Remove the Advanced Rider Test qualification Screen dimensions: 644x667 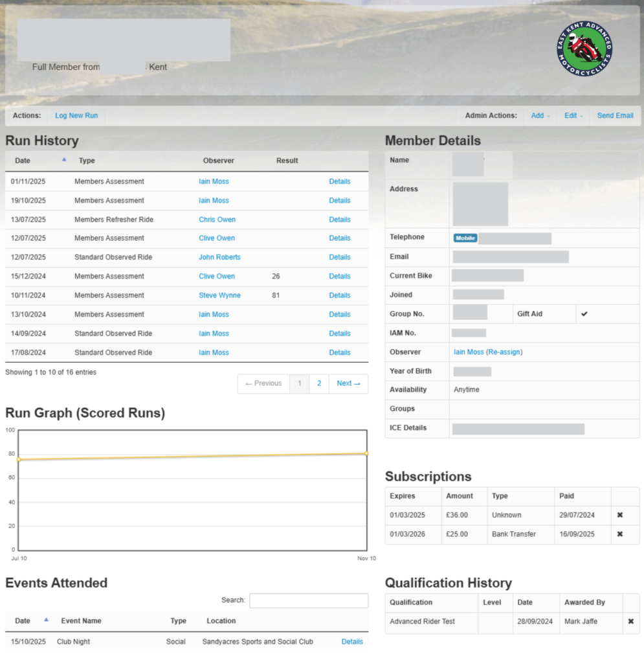tap(631, 621)
